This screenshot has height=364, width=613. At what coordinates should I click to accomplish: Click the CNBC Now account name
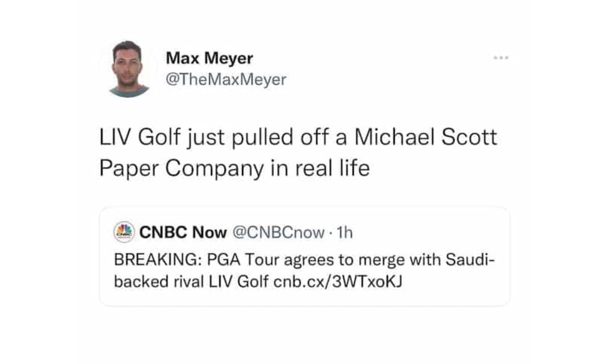[183, 232]
